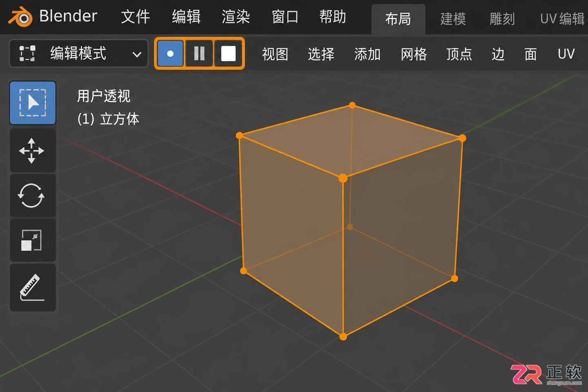
Task: Open the 视图 header menu
Action: [x=275, y=54]
